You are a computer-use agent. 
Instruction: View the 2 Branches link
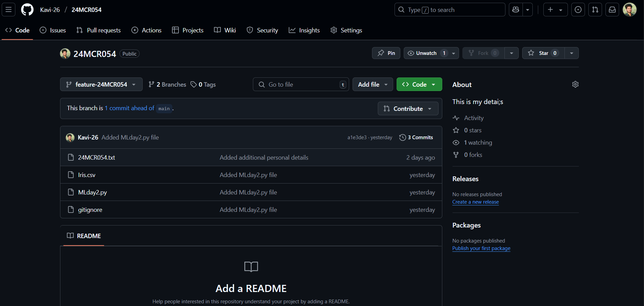[x=167, y=85]
